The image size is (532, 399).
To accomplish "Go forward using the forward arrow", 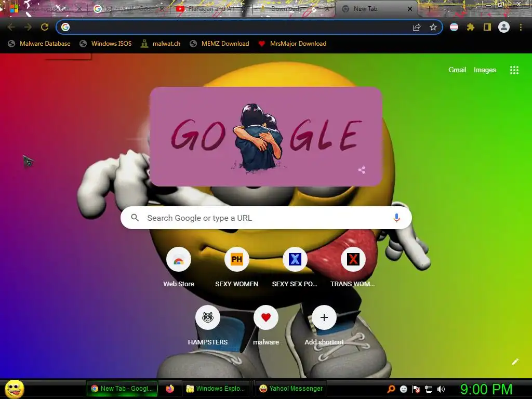I will pyautogui.click(x=28, y=27).
